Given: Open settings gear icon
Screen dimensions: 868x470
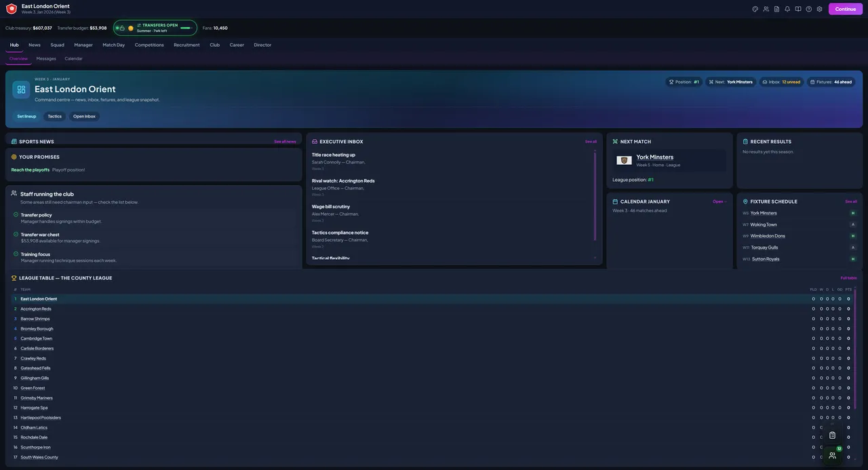Looking at the screenshot, I should point(820,9).
